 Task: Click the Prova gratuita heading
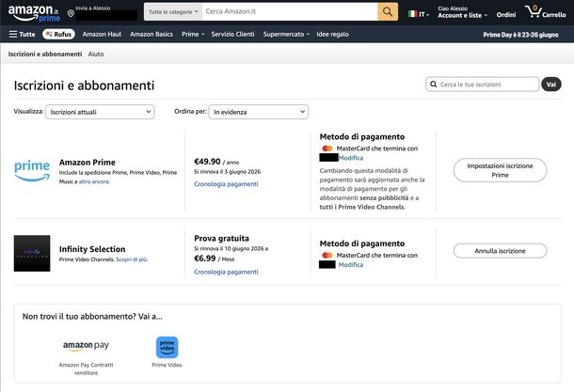click(221, 239)
